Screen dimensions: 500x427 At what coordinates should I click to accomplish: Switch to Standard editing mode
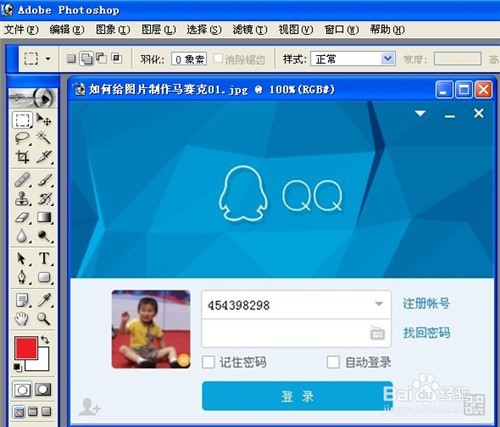coord(22,389)
